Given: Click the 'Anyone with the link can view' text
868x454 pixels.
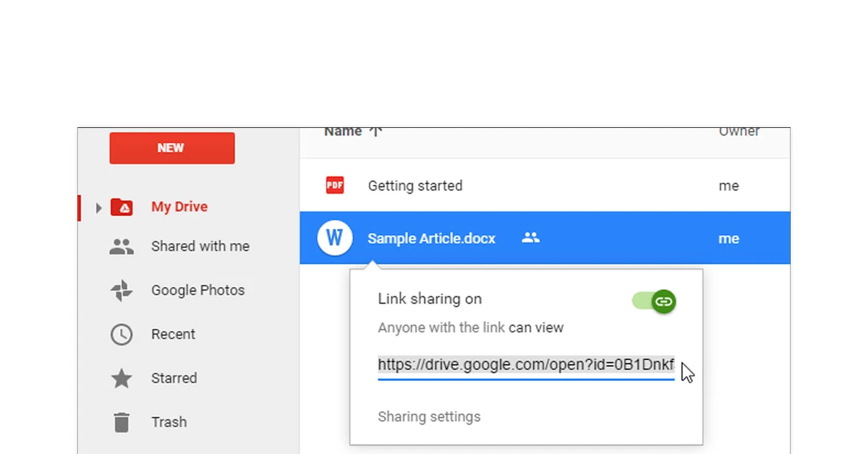Looking at the screenshot, I should pyautogui.click(x=470, y=327).
